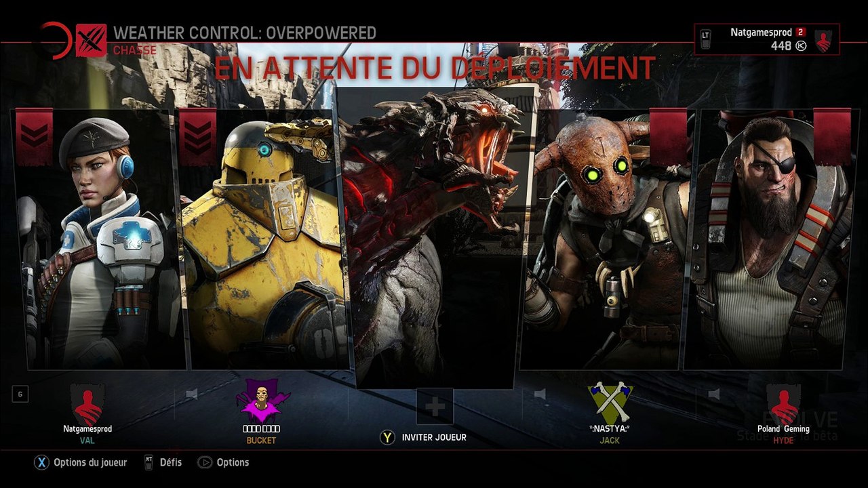
Task: Click the red level 2 badge
Action: (x=800, y=32)
